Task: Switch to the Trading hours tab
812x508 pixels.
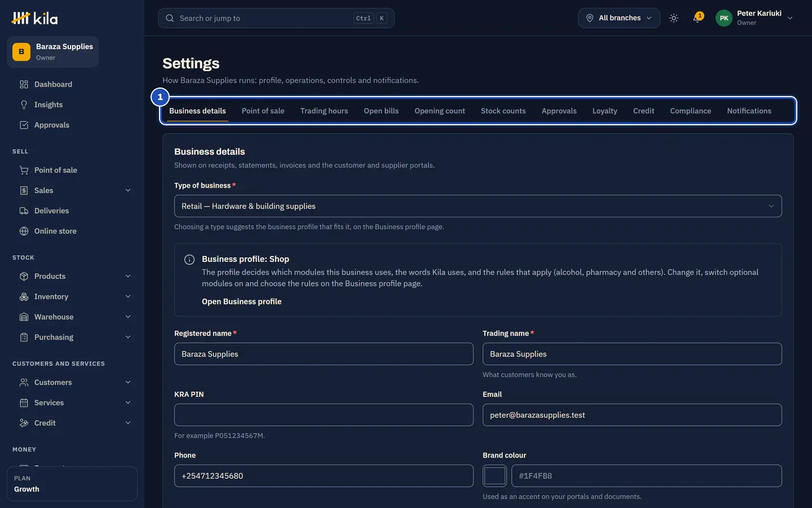Action: 324,111
